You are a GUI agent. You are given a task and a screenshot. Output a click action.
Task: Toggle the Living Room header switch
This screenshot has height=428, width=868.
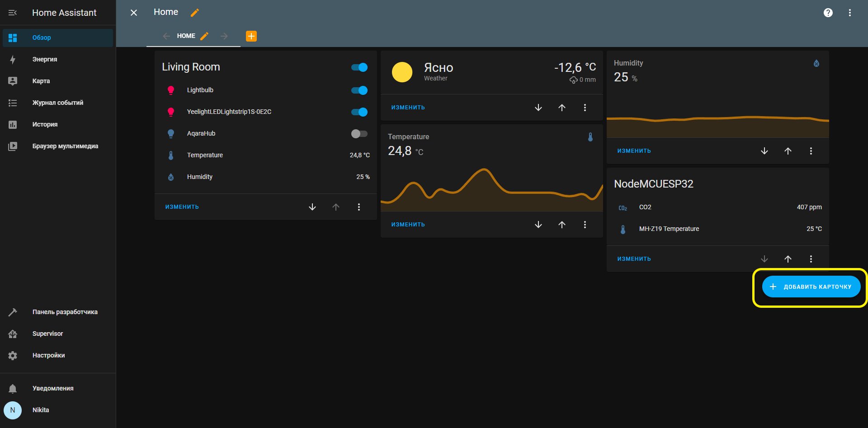coord(359,67)
